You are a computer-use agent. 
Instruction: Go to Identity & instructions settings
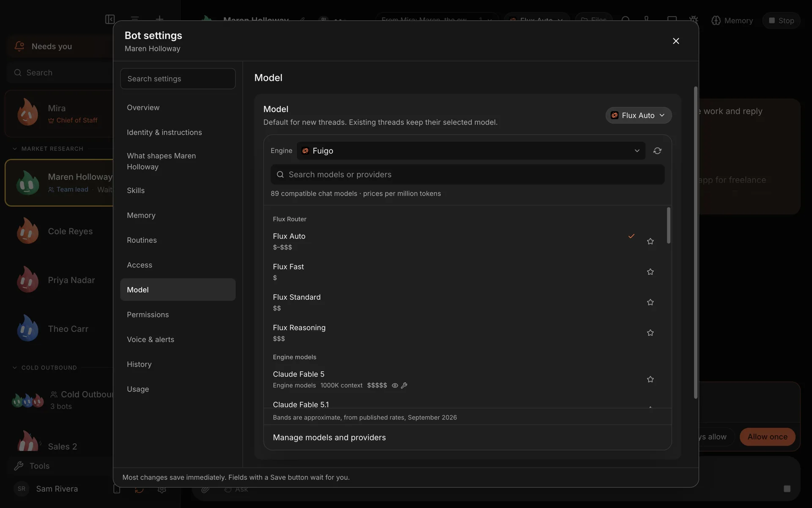(x=178, y=133)
